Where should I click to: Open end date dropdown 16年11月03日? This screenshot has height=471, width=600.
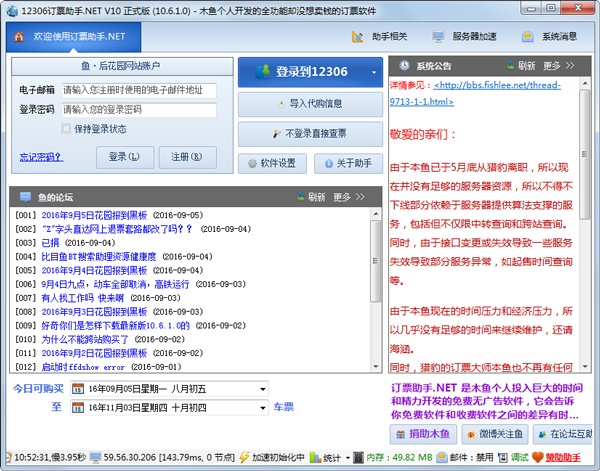(263, 408)
